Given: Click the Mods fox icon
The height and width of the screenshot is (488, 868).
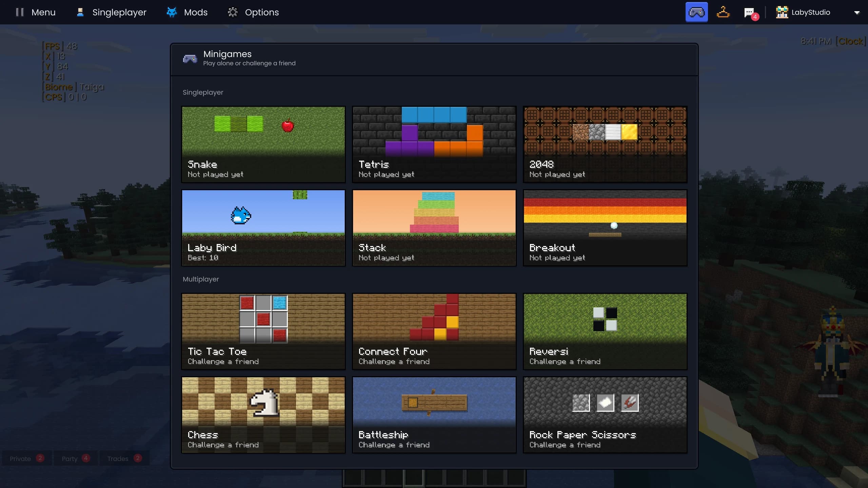Looking at the screenshot, I should [x=172, y=12].
